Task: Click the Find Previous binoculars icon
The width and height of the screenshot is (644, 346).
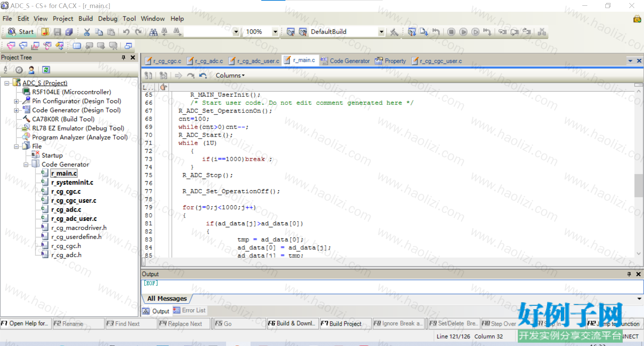Action: [165, 32]
